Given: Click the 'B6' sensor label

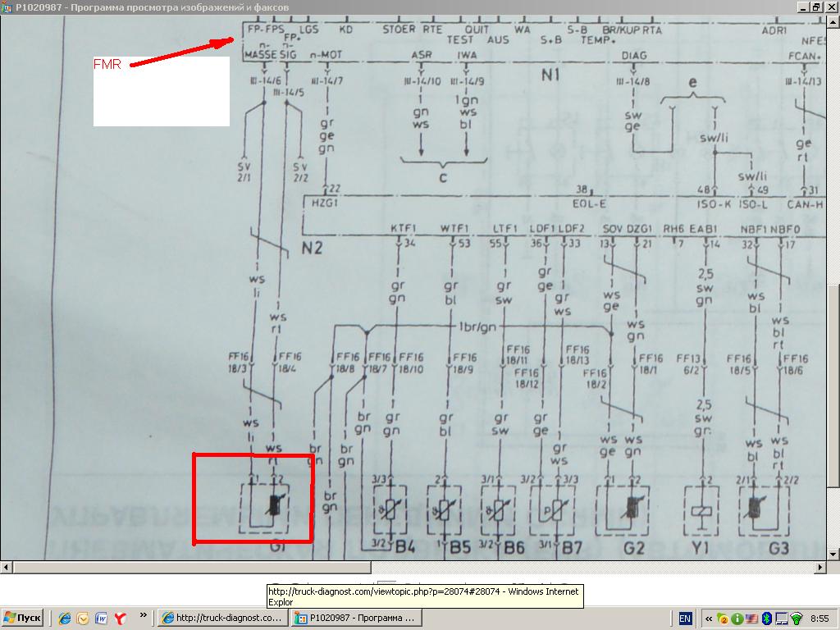Looking at the screenshot, I should coord(514,547).
